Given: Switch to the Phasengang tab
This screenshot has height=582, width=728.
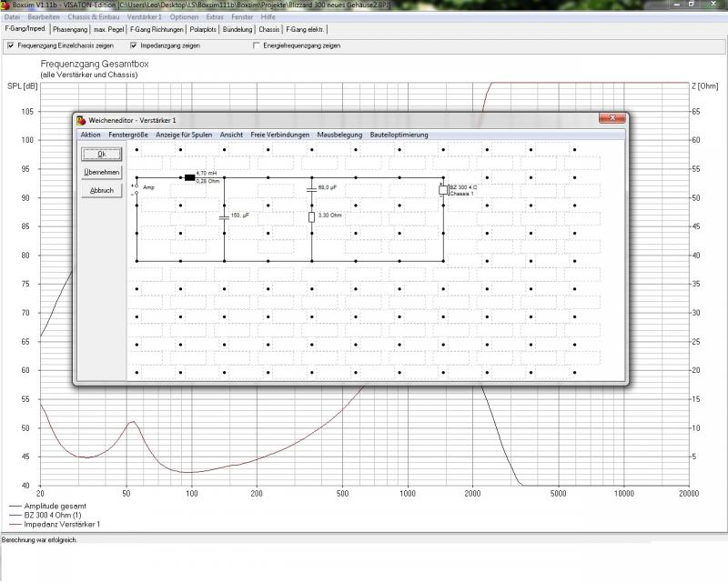Looking at the screenshot, I should 70,29.
